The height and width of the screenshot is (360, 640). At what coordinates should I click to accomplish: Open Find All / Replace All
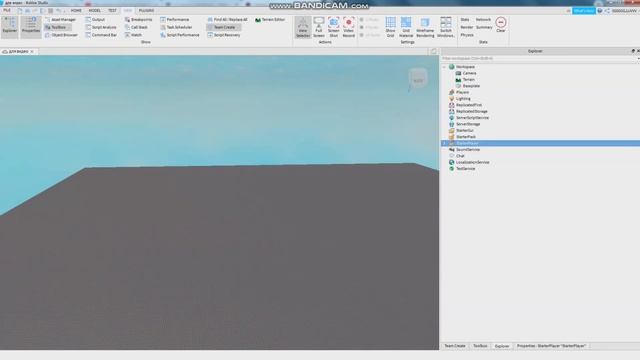click(x=227, y=20)
